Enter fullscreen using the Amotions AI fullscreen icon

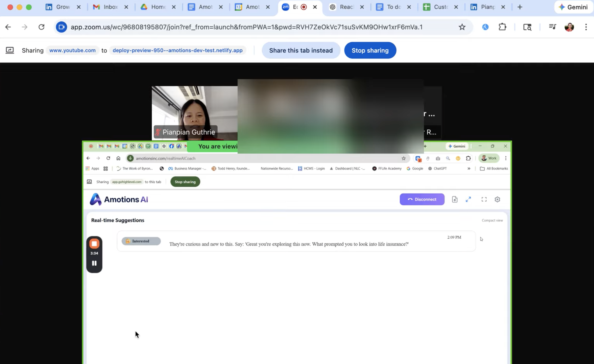click(x=484, y=199)
